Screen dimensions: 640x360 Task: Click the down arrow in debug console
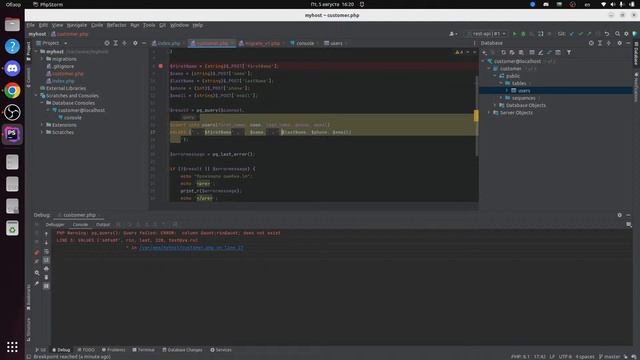tap(46, 243)
